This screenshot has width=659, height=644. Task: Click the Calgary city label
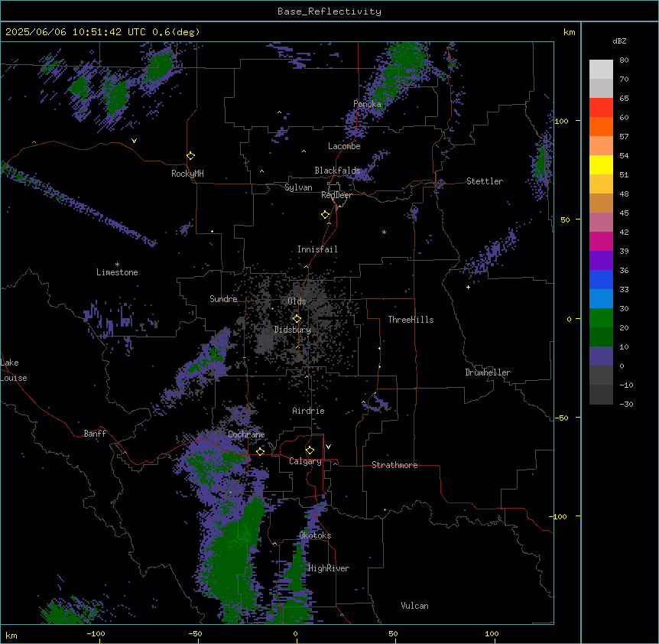coord(305,461)
